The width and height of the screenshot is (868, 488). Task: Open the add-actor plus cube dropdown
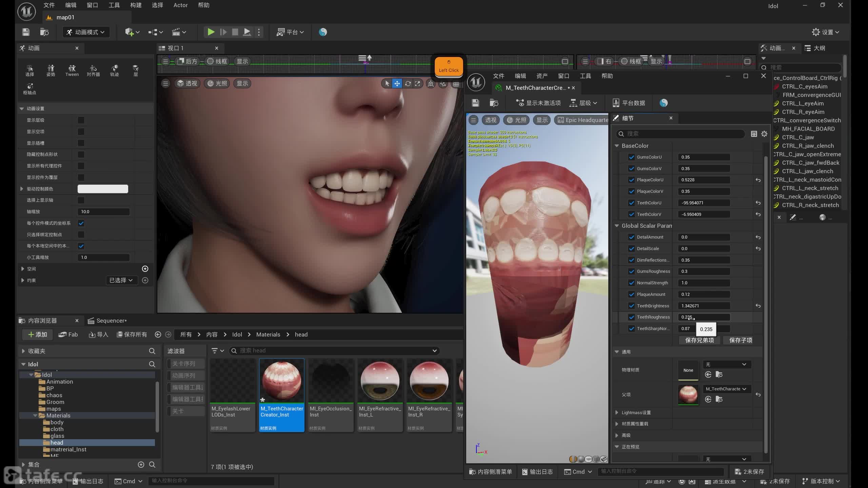pyautogui.click(x=132, y=32)
